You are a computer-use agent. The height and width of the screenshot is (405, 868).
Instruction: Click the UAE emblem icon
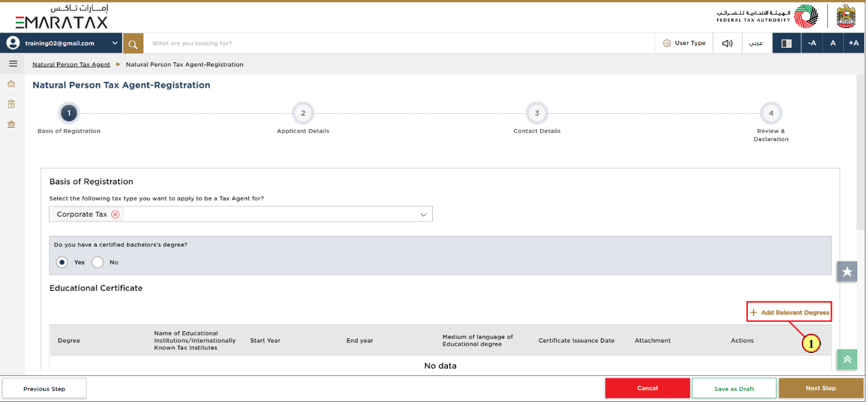tap(846, 16)
